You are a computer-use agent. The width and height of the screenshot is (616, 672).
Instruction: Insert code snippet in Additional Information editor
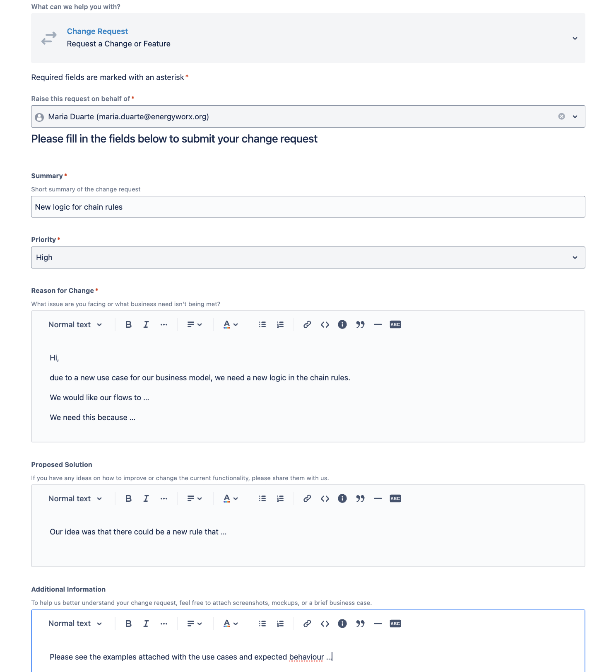tap(325, 624)
